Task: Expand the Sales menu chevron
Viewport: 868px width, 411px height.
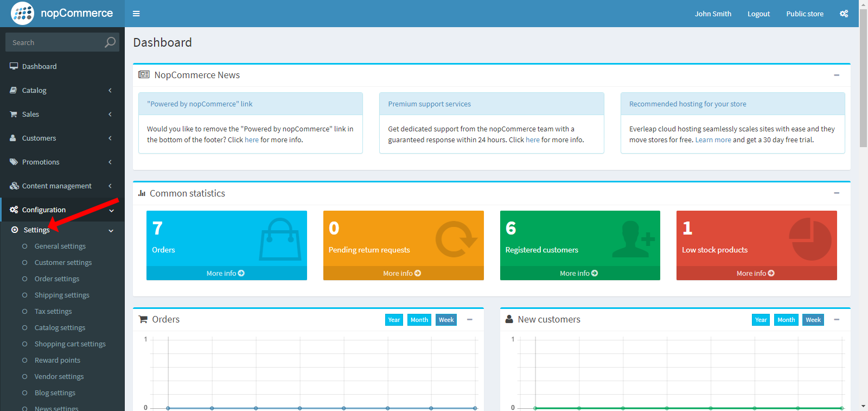Action: [x=110, y=114]
